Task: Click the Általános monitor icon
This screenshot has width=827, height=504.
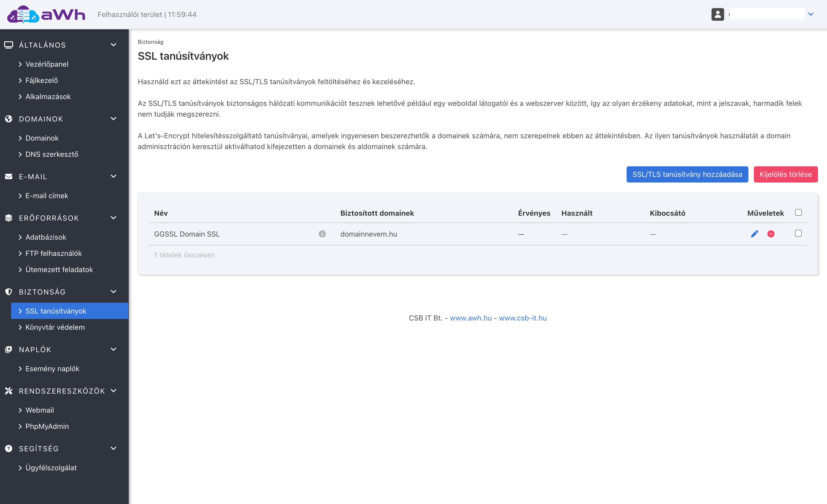Action: coord(9,45)
